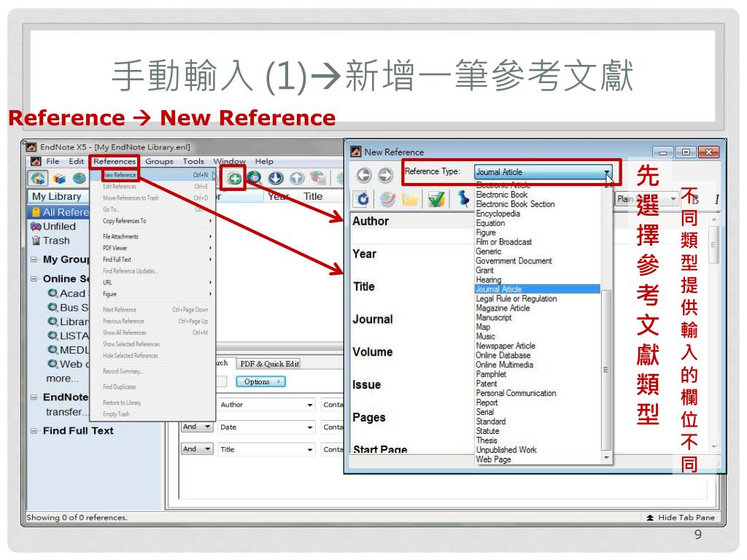Toggle Italic formatting in New Reference
This screenshot has height=560, width=747.
point(716,200)
